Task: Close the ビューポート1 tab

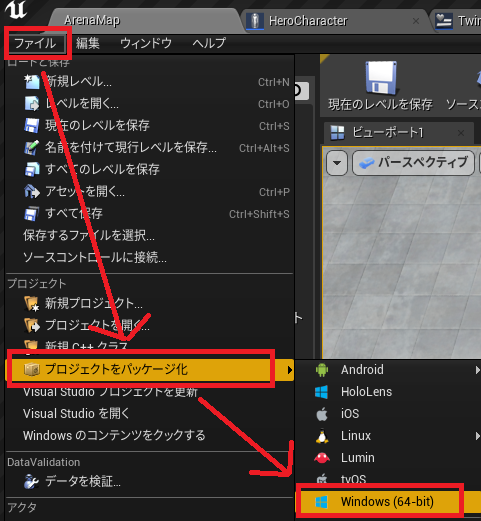Action: 461,133
